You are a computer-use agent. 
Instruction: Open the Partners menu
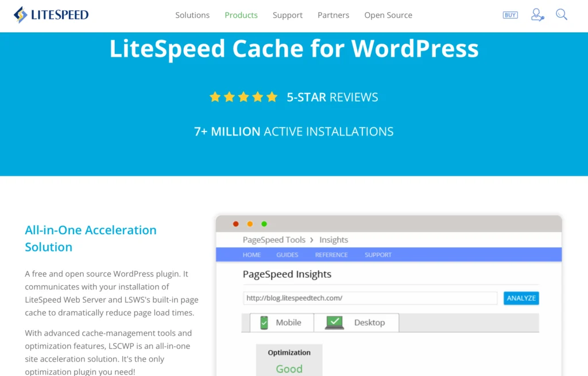click(334, 15)
